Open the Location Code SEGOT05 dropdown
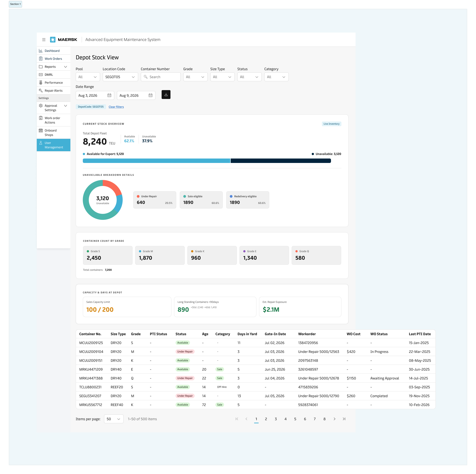 [120, 77]
